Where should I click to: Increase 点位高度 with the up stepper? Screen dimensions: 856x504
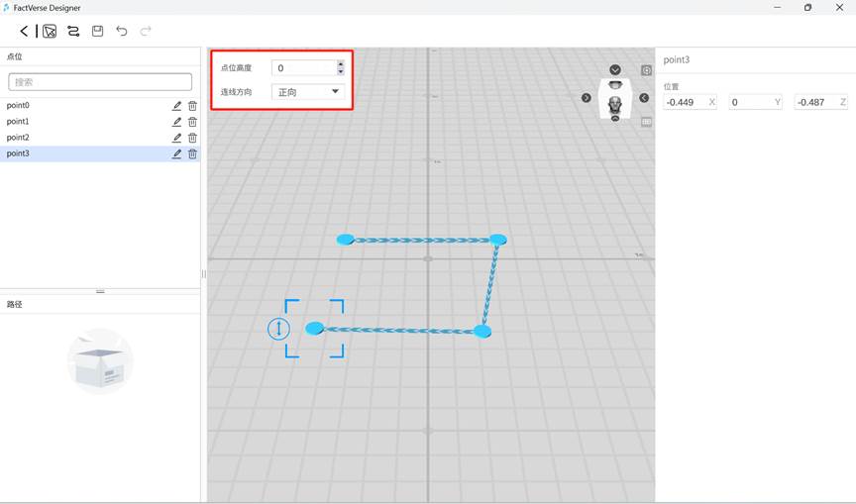[x=341, y=64]
